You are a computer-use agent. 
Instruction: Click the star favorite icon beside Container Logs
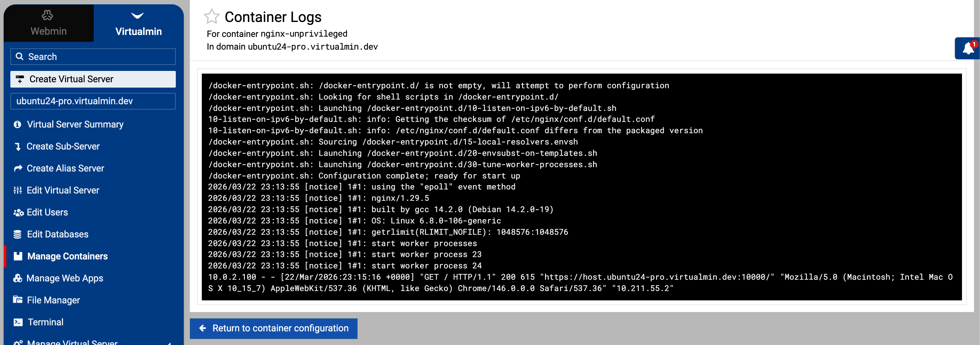coord(211,17)
